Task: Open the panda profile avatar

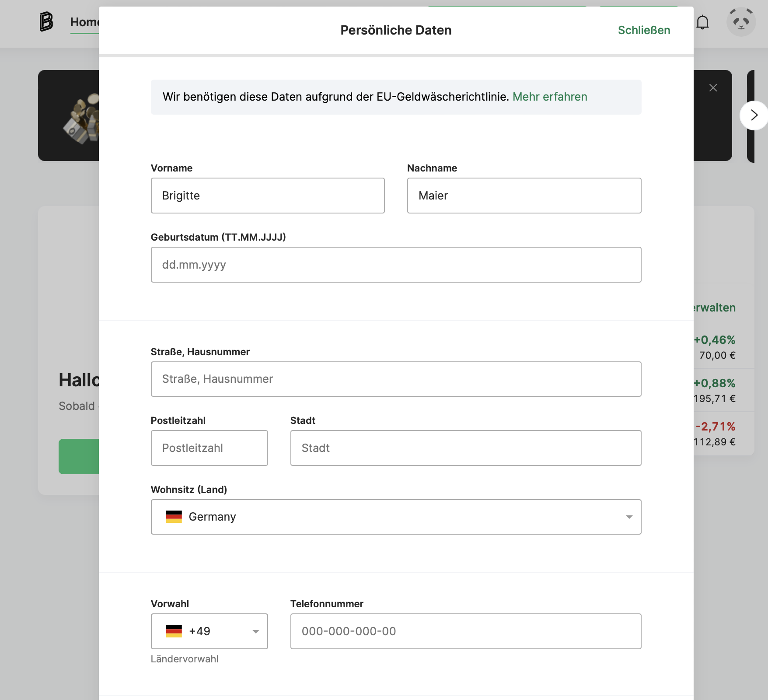Action: 741,22
